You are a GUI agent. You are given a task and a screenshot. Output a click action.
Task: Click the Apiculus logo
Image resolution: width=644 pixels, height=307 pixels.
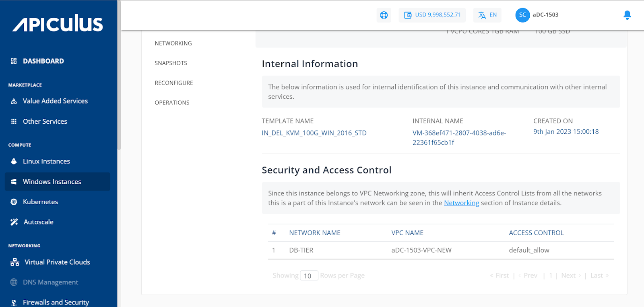pyautogui.click(x=58, y=23)
